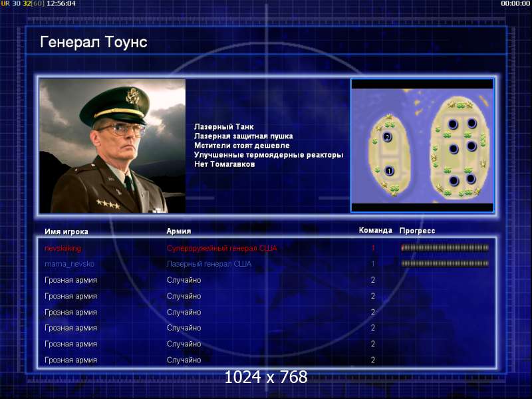Select start position marker 2 on map

point(387,137)
